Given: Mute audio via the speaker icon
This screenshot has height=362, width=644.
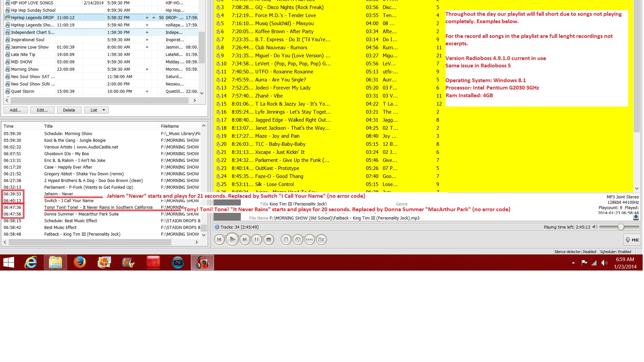Looking at the screenshot, I should pos(595,227).
